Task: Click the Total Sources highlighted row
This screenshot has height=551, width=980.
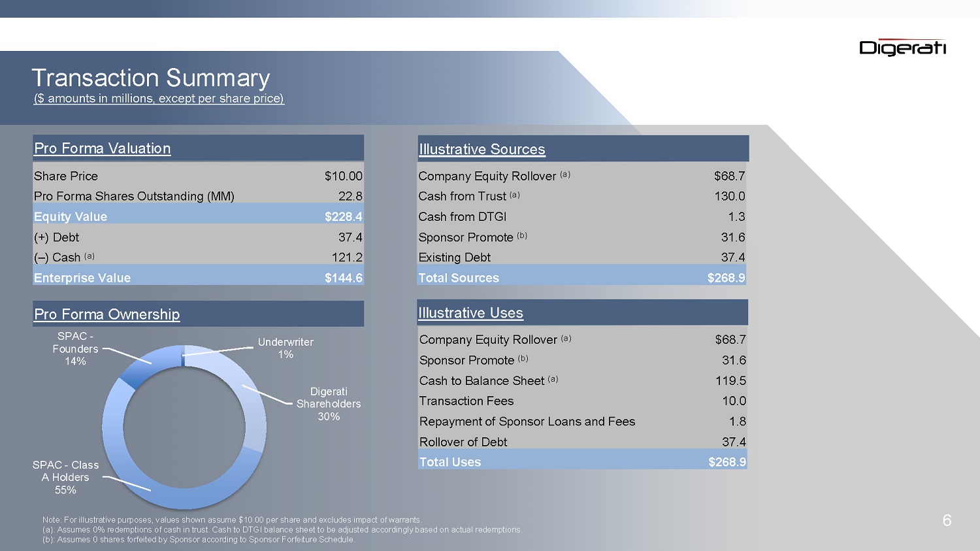Action: tap(581, 278)
